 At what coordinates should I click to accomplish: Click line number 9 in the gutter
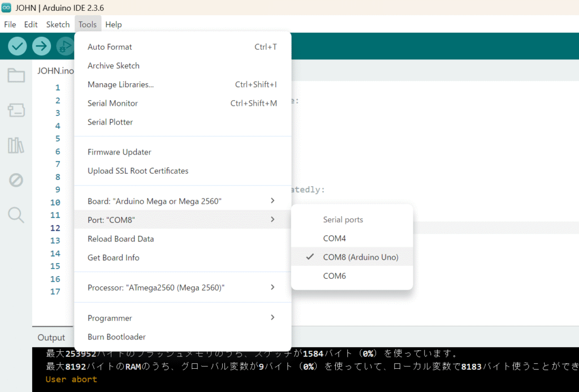[58, 189]
